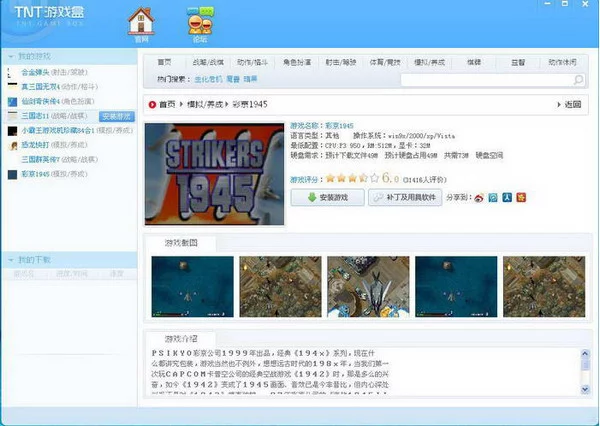Image resolution: width=600 pixels, height=426 pixels.
Task: Click the 彩京1945 sidebar game icon
Action: [x=12, y=175]
